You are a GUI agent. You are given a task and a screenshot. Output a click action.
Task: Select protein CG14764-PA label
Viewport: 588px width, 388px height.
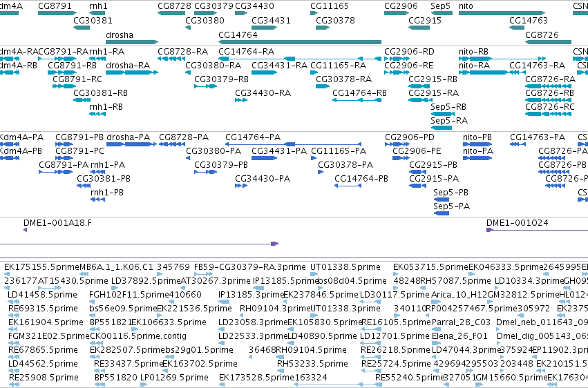tap(253, 137)
